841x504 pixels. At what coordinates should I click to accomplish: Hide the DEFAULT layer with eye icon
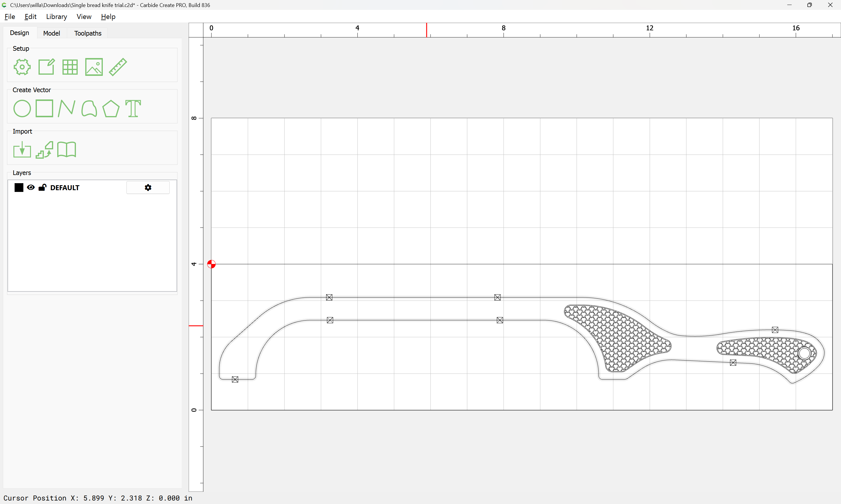tap(31, 188)
